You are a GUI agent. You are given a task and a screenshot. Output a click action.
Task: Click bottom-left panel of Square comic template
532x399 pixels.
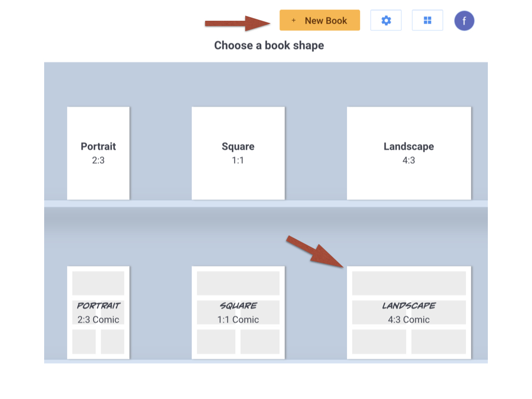216,341
